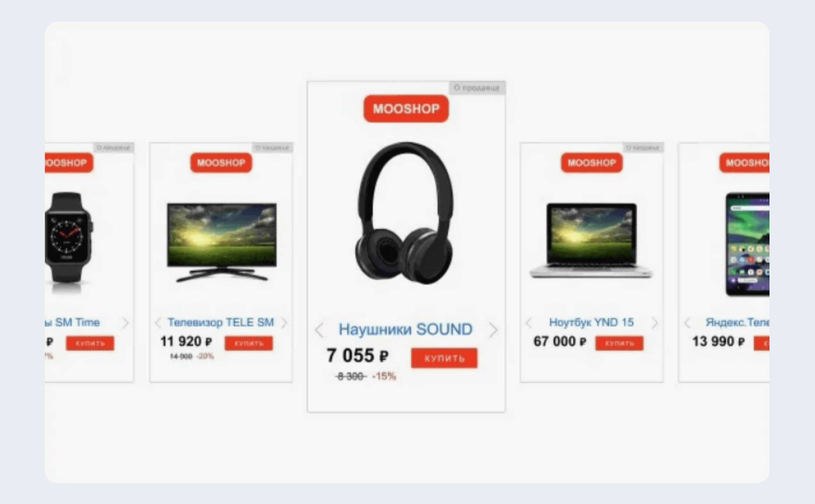Viewport: 815px width, 504px height.
Task: Open the laptop product image
Action: (591, 240)
